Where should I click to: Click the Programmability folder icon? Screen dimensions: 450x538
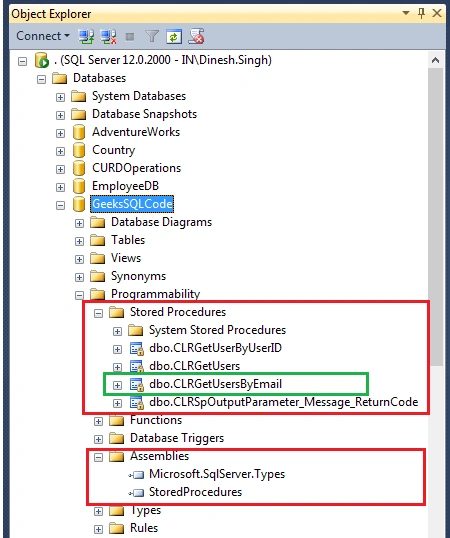point(97,294)
